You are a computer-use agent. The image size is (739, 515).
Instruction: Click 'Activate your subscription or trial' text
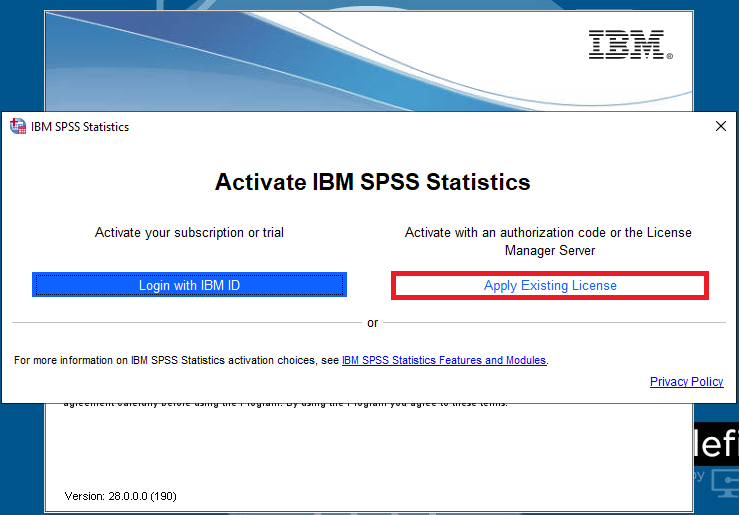point(189,233)
